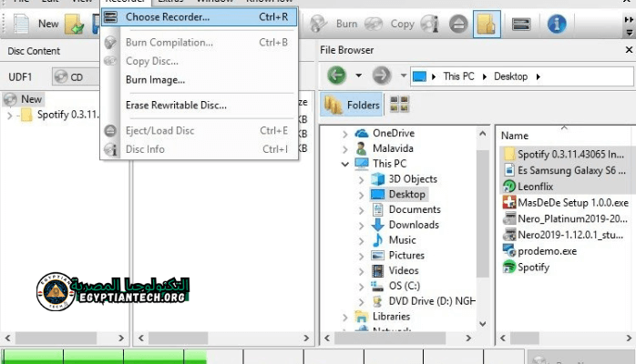This screenshot has width=636, height=364.
Task: Click the thumbnail view icon next to Folders
Action: pyautogui.click(x=398, y=105)
